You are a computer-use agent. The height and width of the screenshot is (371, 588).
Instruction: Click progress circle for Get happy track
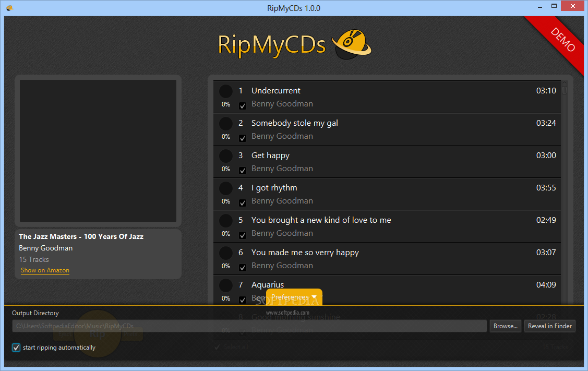[x=226, y=155]
